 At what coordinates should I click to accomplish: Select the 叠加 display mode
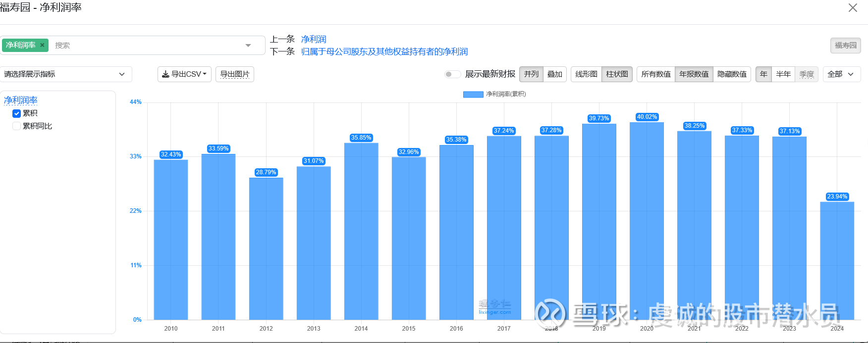click(x=555, y=74)
